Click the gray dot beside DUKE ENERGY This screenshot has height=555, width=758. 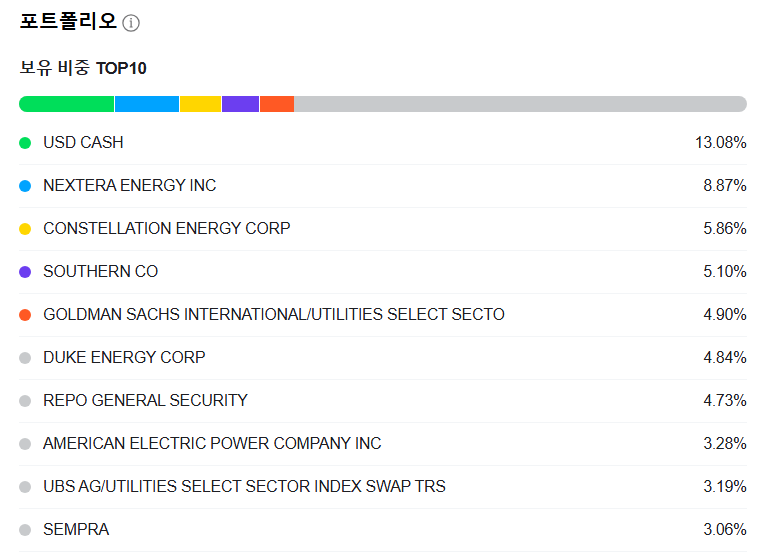click(25, 358)
